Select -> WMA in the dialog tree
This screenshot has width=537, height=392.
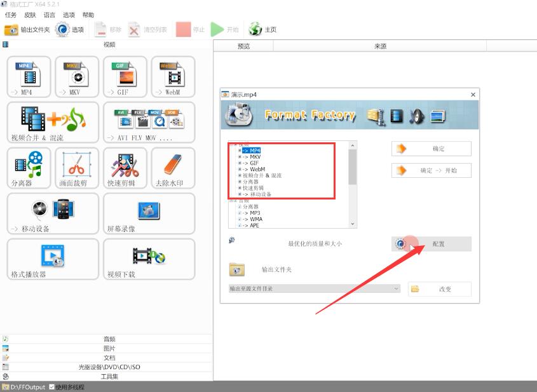(252, 219)
